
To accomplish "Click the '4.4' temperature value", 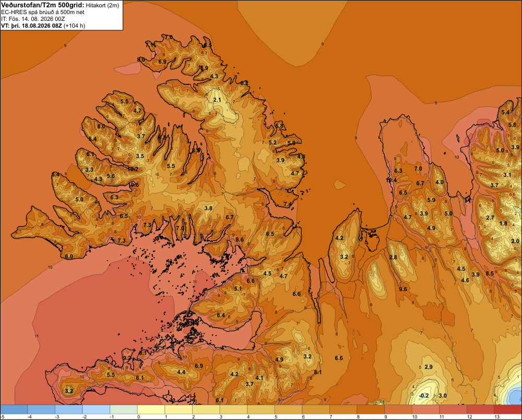I will pos(181,372).
